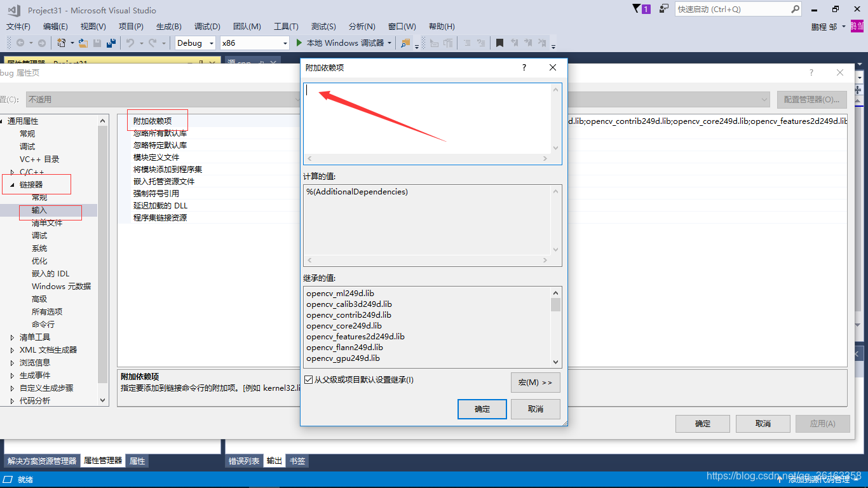Toggle 从父级或项目默认设置继承 checkbox

coord(309,379)
